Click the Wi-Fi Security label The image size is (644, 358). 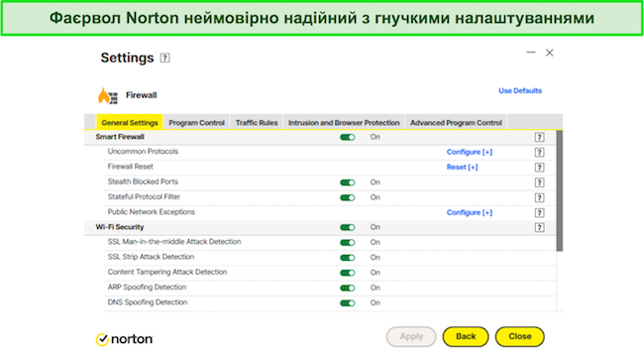coord(120,227)
